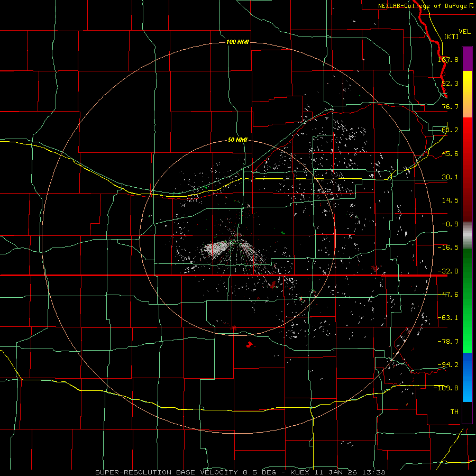The width and height of the screenshot is (476, 476).
Task: Click the TH threshold legend label
Action: 454,412
